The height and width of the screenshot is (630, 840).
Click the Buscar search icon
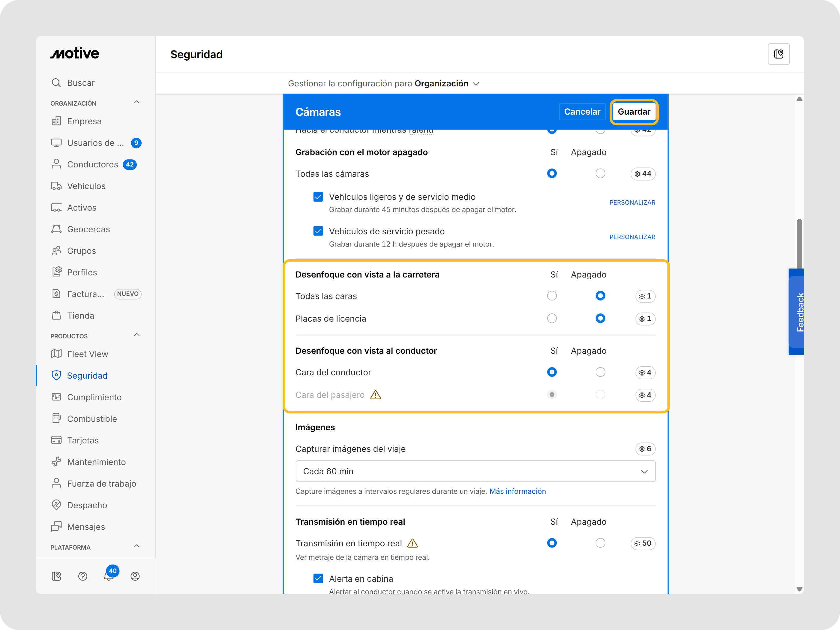56,83
